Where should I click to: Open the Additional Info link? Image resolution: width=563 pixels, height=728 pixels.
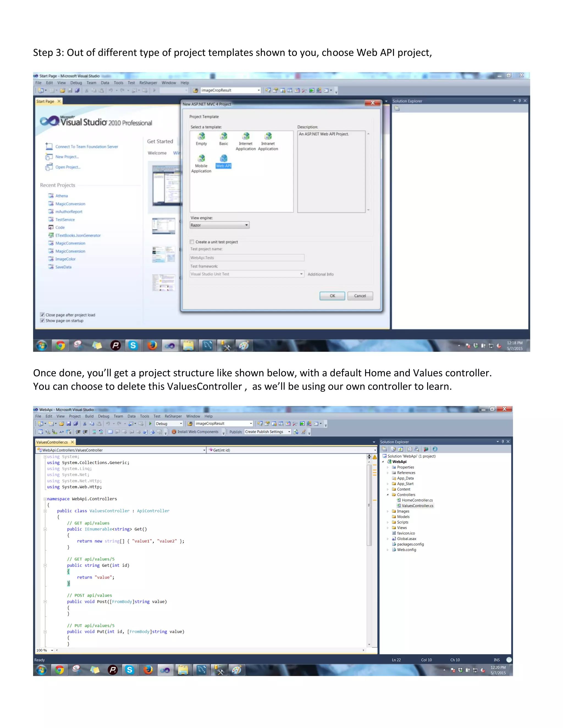321,274
